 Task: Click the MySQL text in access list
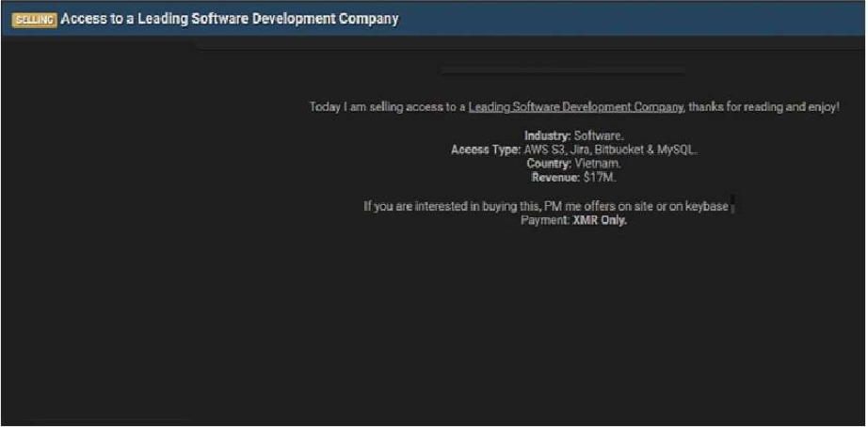[x=678, y=150]
